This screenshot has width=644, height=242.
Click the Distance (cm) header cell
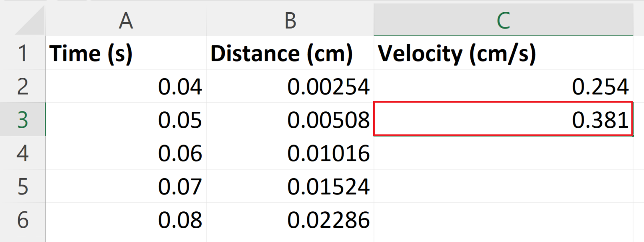(289, 53)
